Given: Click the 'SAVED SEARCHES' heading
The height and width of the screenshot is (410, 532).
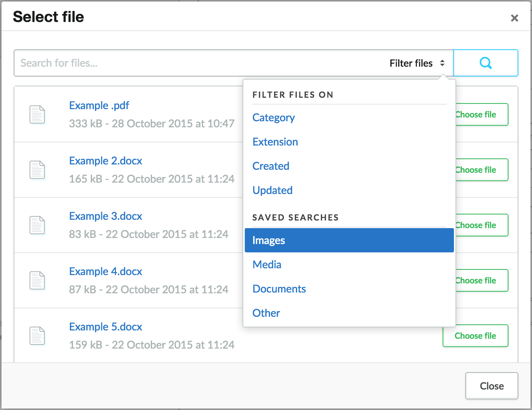Looking at the screenshot, I should [x=296, y=218].
